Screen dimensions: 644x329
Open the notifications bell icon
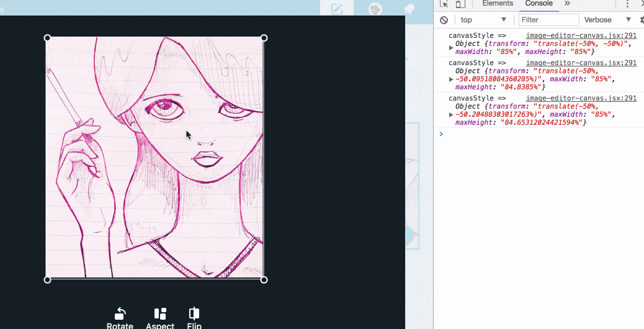(x=409, y=9)
